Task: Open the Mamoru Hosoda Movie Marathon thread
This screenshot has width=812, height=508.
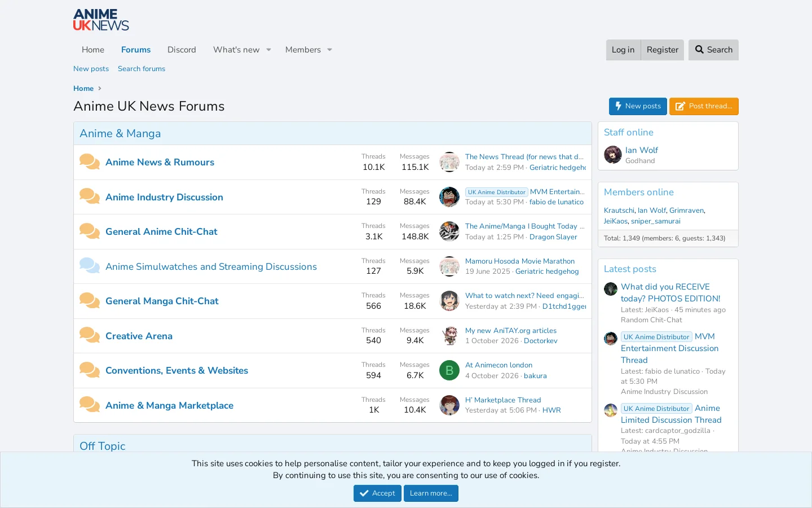Action: click(520, 261)
